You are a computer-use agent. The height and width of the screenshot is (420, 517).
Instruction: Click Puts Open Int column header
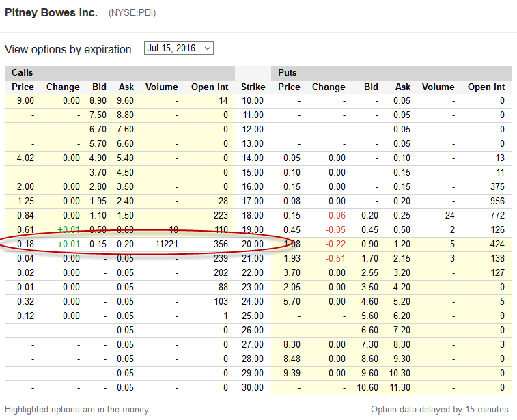(x=486, y=87)
